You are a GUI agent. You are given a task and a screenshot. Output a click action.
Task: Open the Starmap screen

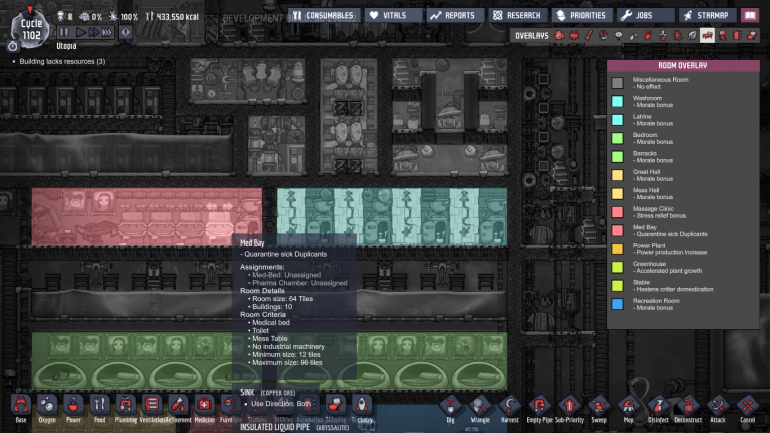coord(707,15)
